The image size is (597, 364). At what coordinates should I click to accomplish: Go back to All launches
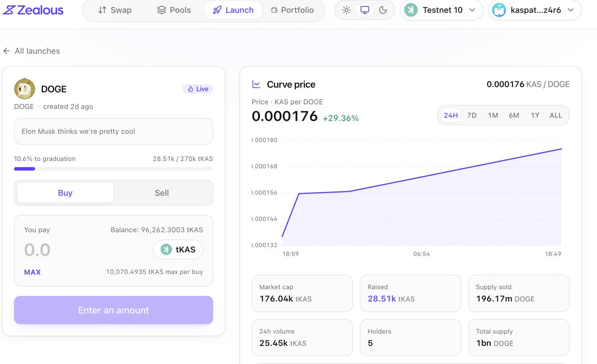pyautogui.click(x=31, y=51)
